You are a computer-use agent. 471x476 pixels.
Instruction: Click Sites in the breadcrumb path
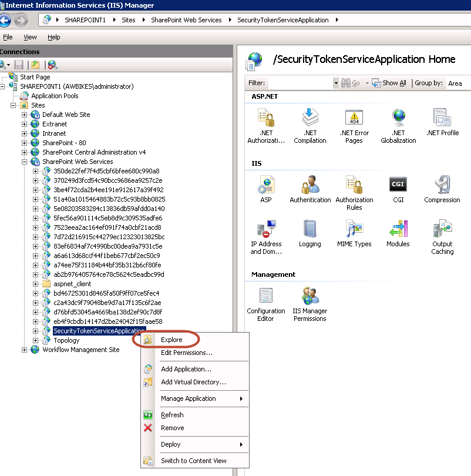coord(129,20)
